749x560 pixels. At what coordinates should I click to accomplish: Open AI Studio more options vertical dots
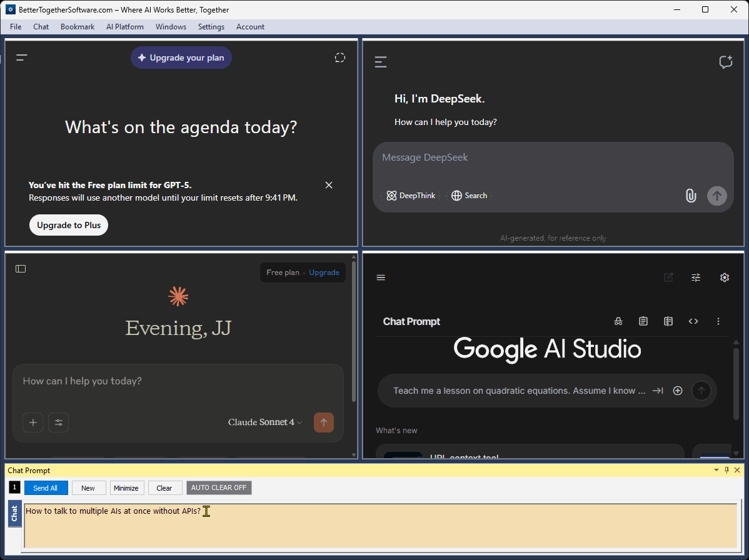(718, 322)
